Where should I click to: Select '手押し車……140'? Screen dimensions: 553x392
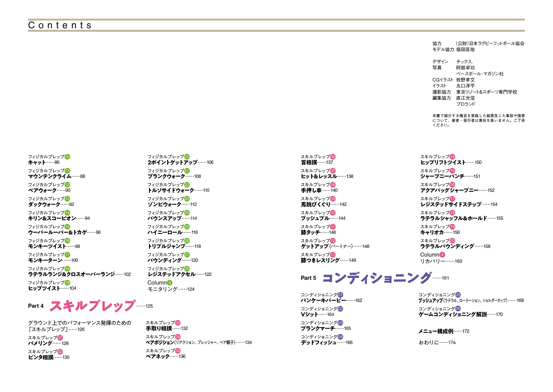(x=319, y=190)
